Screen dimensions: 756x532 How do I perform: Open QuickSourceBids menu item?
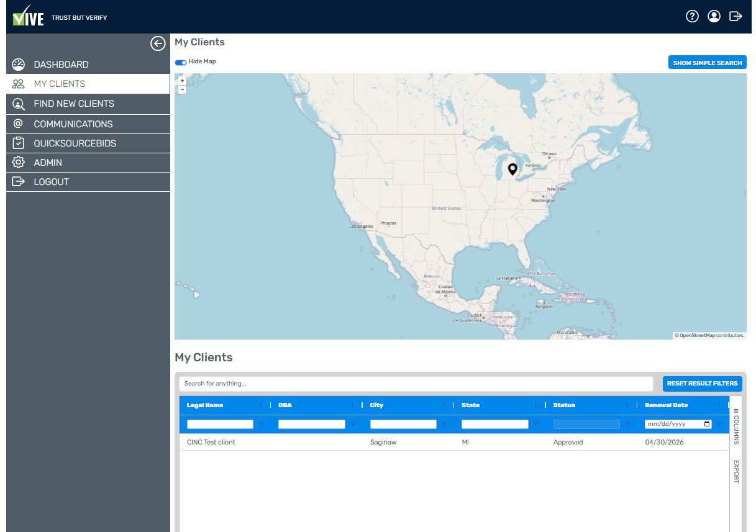point(88,143)
